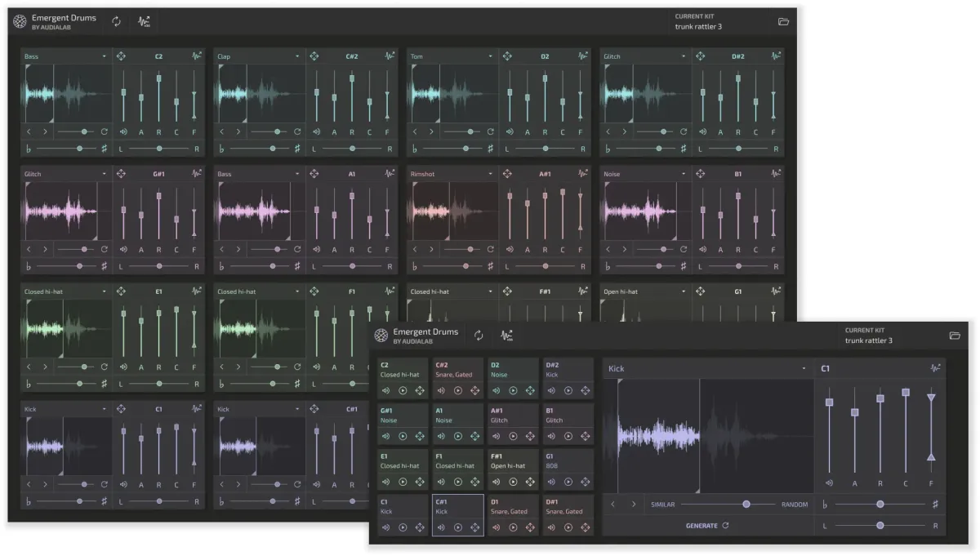Screen dimensions: 980x556
Task: Toggle speaker on front C#2 Snare, Gated pad
Action: click(440, 390)
